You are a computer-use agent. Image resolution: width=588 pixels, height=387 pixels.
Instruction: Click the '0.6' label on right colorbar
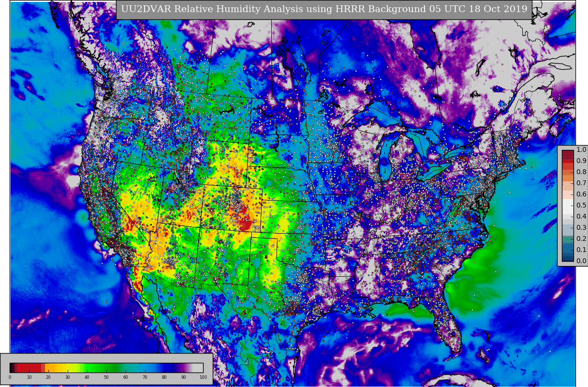click(x=581, y=194)
